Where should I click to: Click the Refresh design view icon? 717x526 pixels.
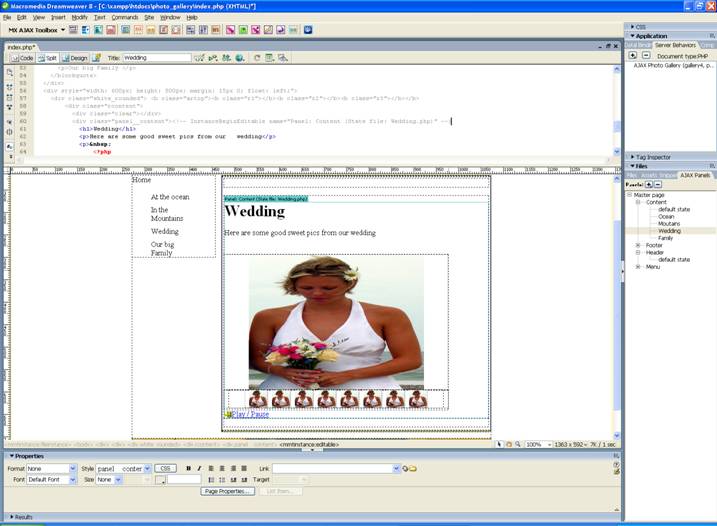click(257, 58)
